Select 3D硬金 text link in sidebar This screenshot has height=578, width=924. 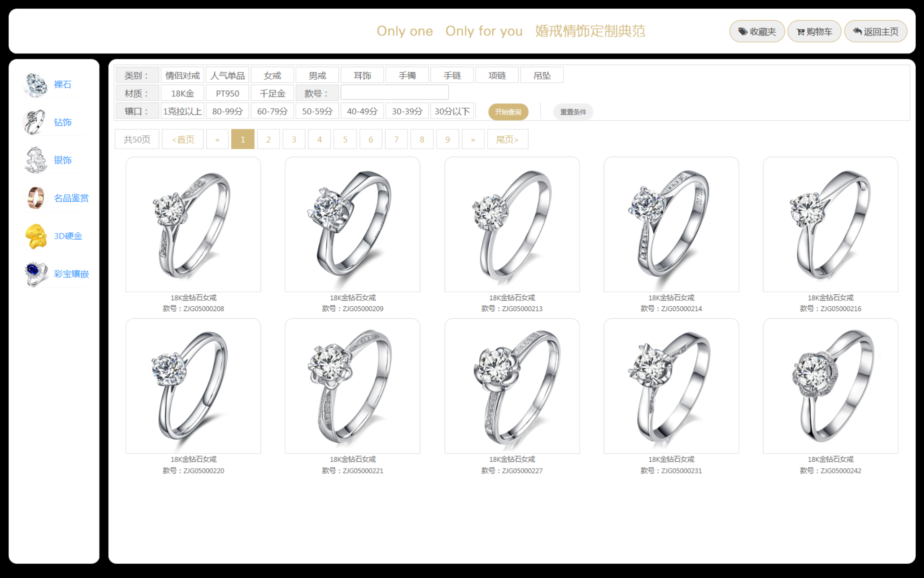point(68,236)
